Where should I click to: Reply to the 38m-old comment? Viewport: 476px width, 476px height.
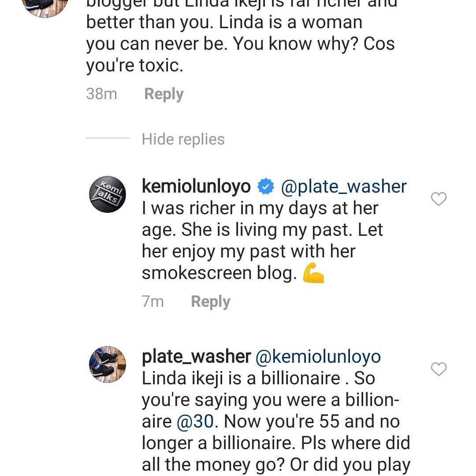pyautogui.click(x=164, y=94)
